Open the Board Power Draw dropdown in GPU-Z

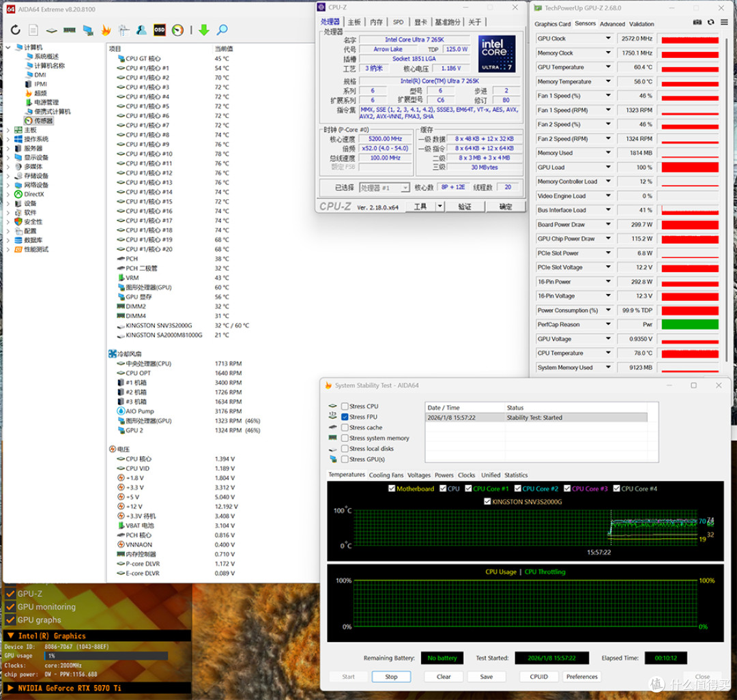coord(608,224)
